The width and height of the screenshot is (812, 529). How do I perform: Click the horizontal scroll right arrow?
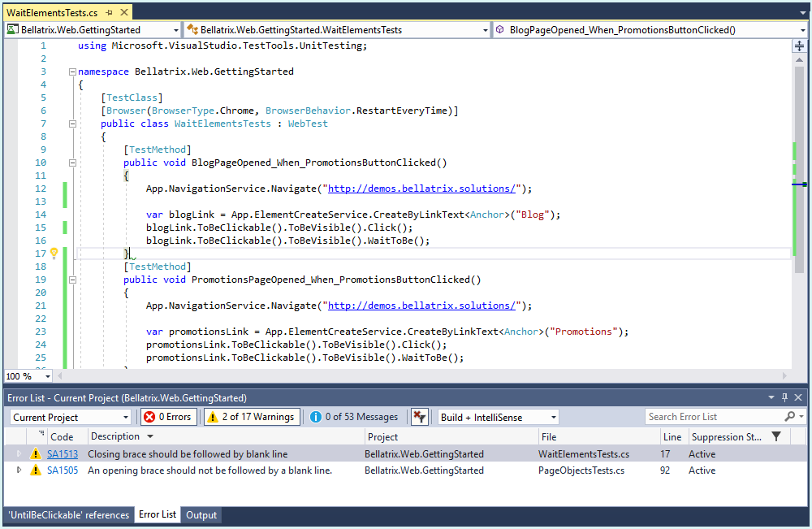tap(784, 376)
